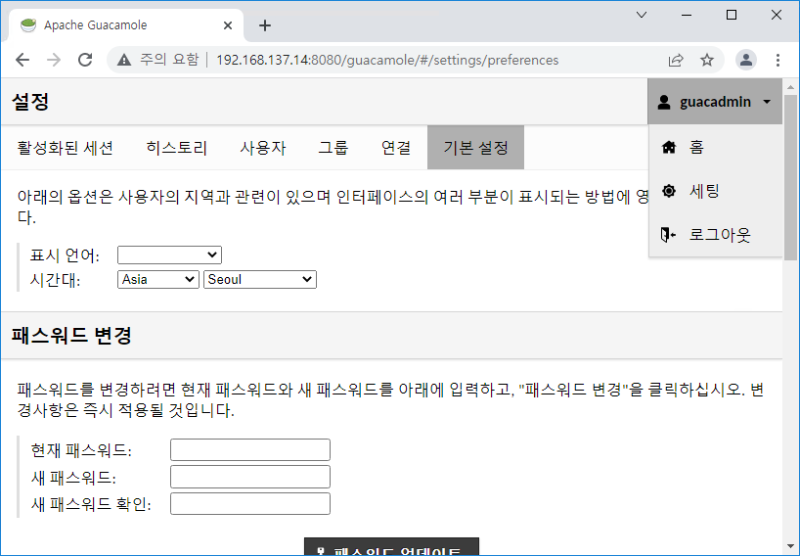Open the Seoul timezone city dropdown
This screenshot has height=556, width=800.
click(259, 280)
